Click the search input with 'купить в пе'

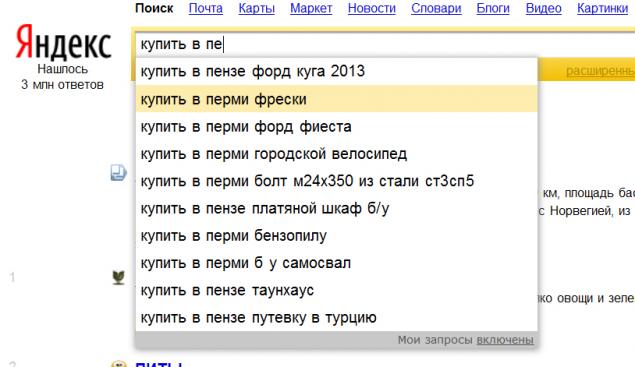(385, 44)
